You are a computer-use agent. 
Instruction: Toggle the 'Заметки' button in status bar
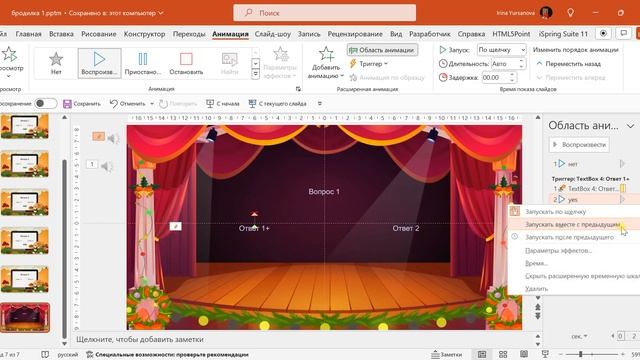[x=447, y=354]
